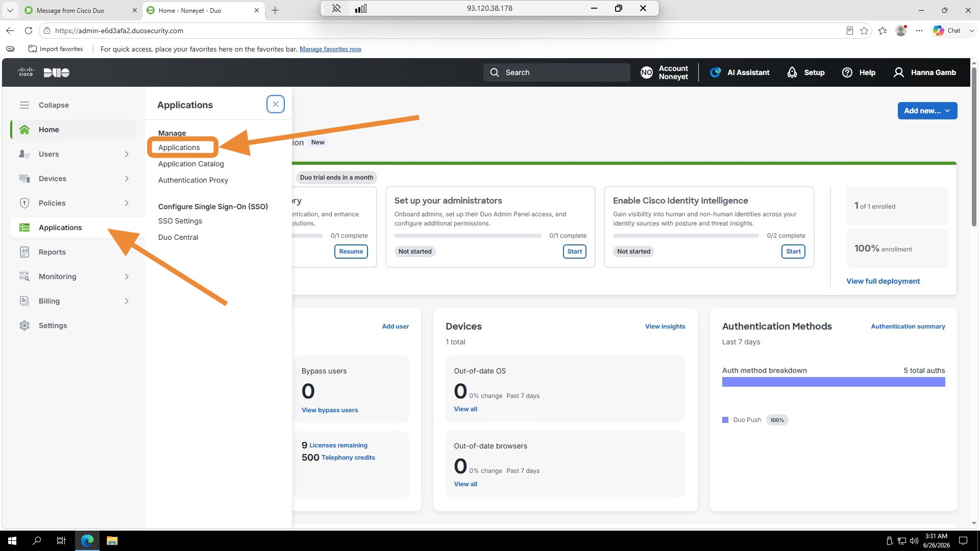Click the Hanna Gamb user profile icon
Viewport: 980px width, 551px height.
[x=899, y=72]
